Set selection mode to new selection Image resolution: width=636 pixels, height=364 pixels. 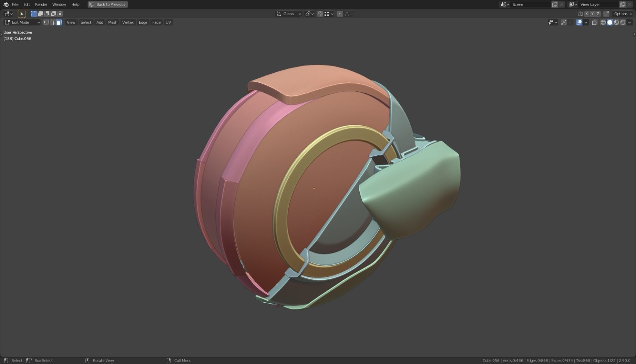33,14
